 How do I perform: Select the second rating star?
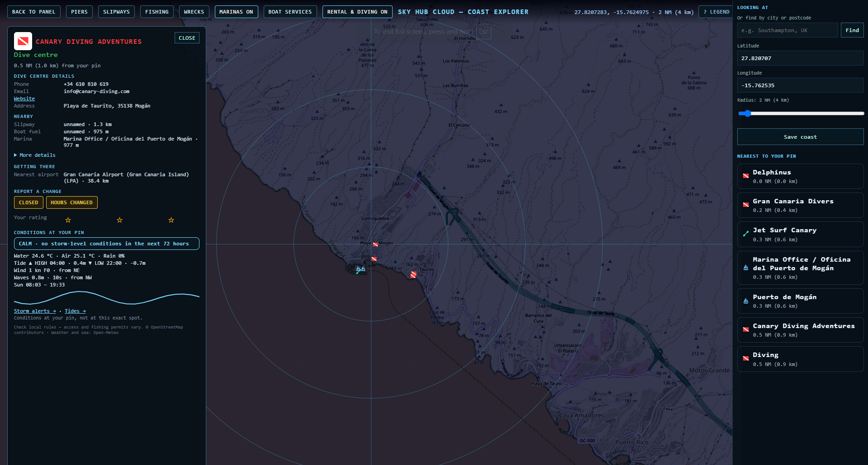click(x=119, y=220)
